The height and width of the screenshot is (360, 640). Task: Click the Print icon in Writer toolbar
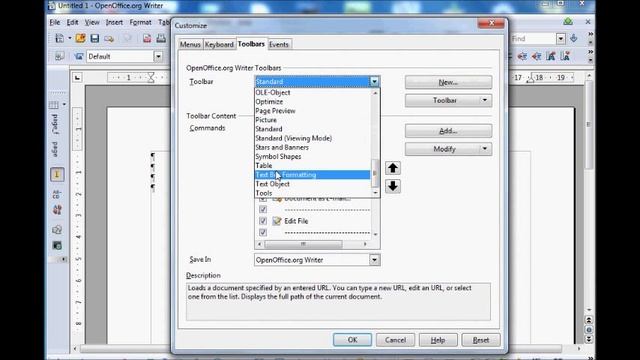pyautogui.click(x=161, y=38)
